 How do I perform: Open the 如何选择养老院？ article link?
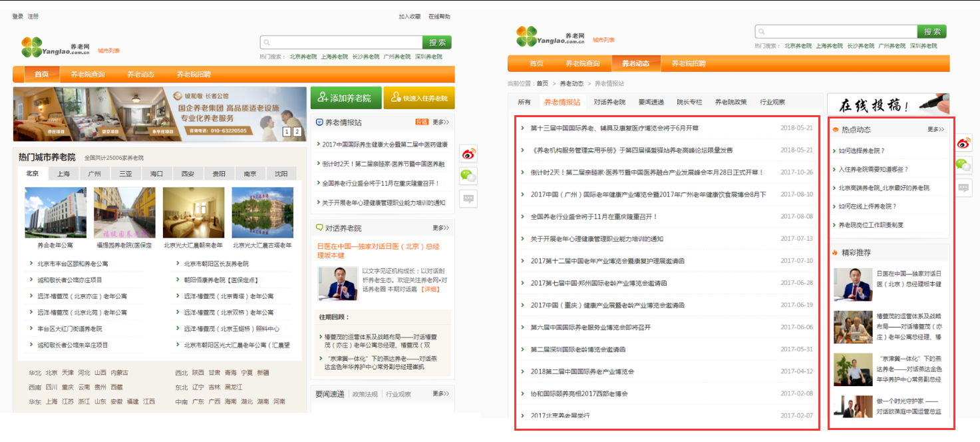[x=862, y=151]
